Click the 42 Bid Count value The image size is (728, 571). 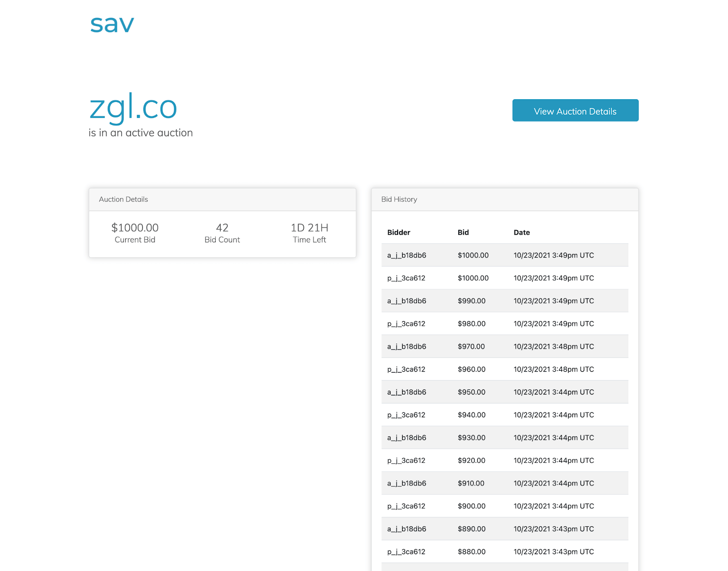pos(222,227)
